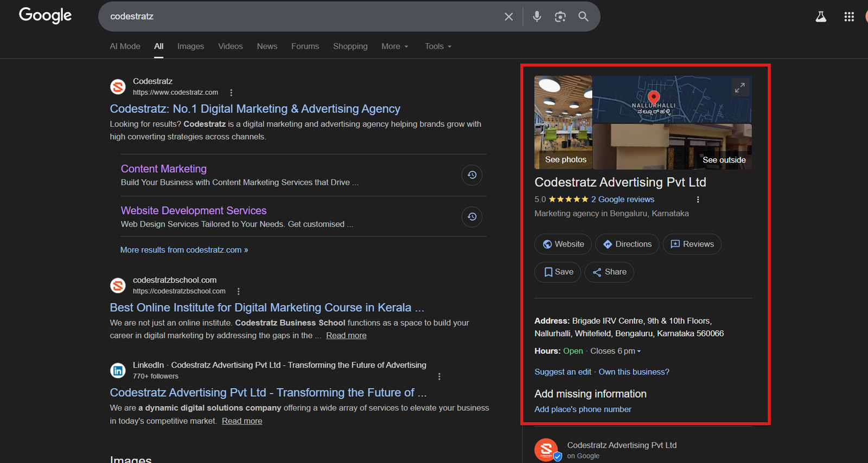Open options menu beside codestratz.com URL

pyautogui.click(x=231, y=93)
